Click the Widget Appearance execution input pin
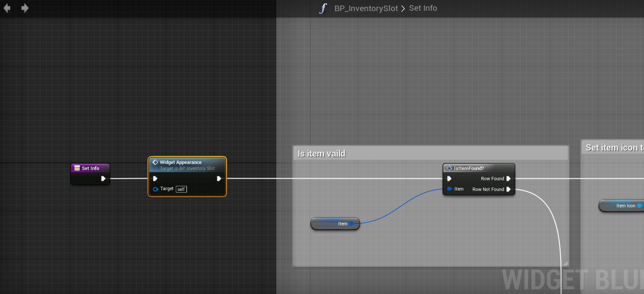This screenshot has width=644, height=294. pyautogui.click(x=155, y=179)
